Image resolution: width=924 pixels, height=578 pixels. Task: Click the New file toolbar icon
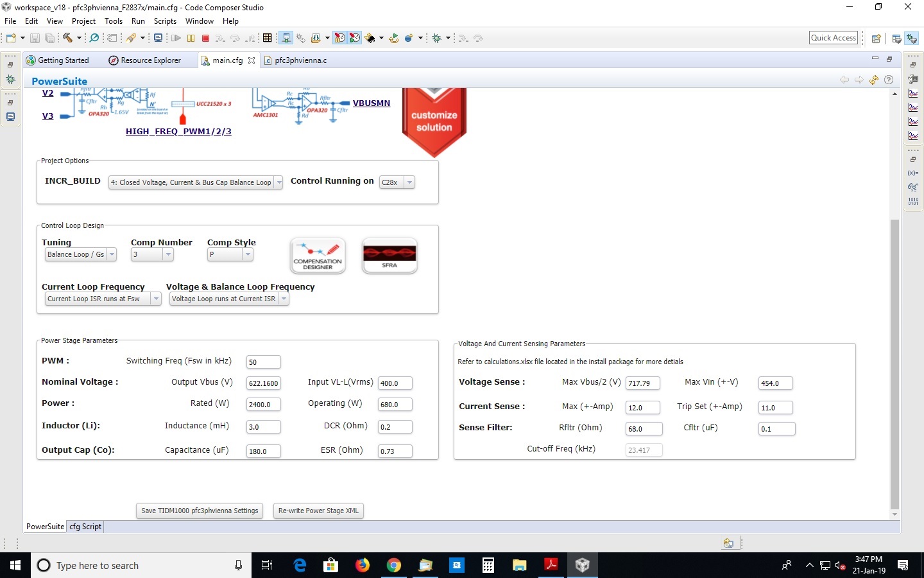tap(11, 38)
